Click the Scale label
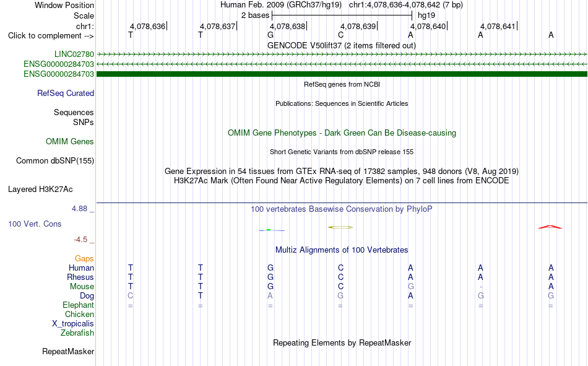Screen dimensions: 588x366 (x=84, y=15)
